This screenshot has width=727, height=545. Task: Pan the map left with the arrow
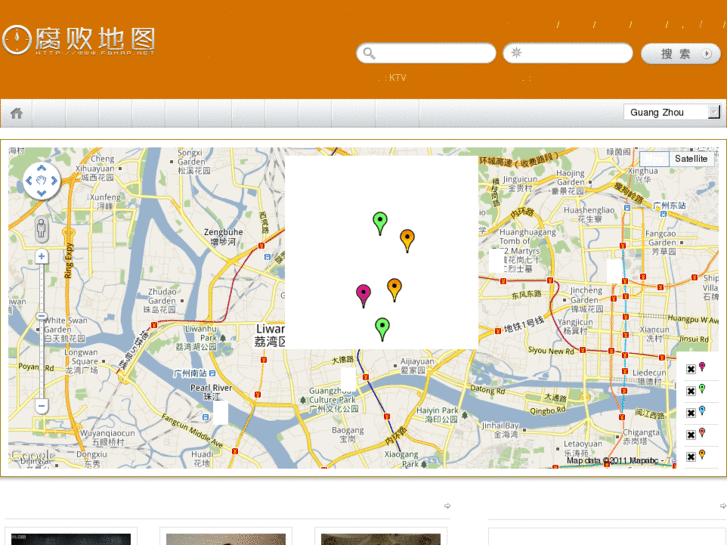[x=29, y=180]
